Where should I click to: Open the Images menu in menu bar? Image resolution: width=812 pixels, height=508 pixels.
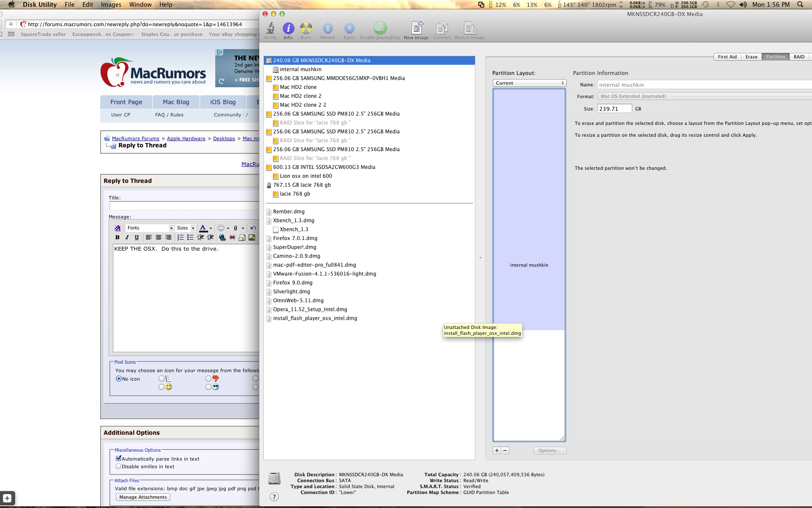coord(111,5)
